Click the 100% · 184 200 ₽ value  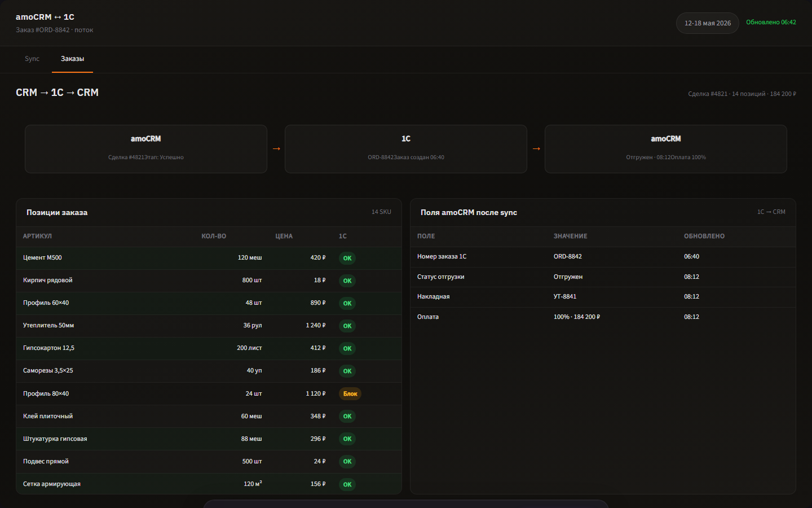[577, 317]
